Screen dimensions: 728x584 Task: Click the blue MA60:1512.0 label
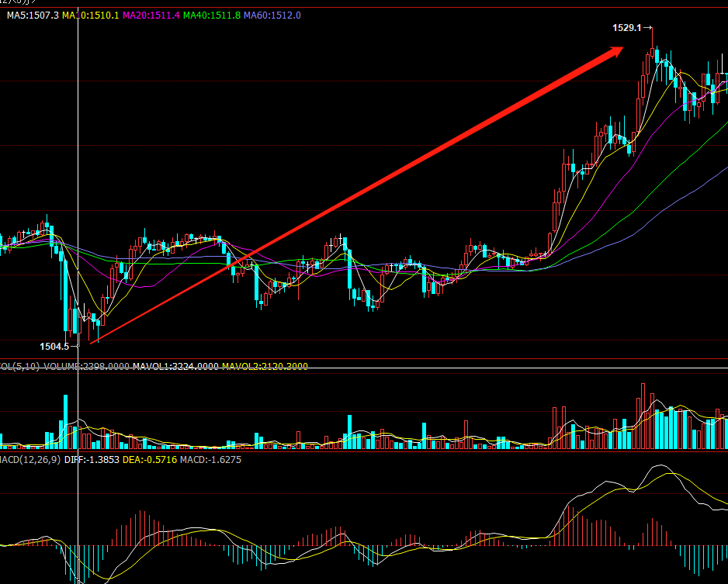(x=272, y=16)
